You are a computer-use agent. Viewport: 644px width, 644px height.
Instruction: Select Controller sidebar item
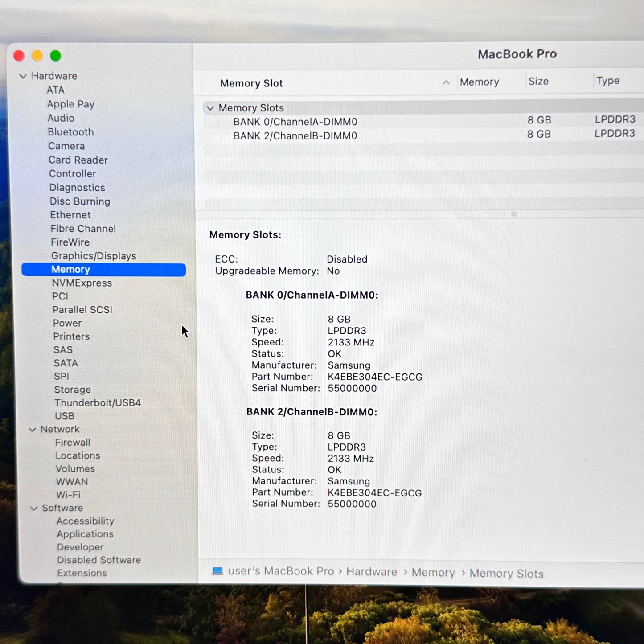pyautogui.click(x=73, y=174)
